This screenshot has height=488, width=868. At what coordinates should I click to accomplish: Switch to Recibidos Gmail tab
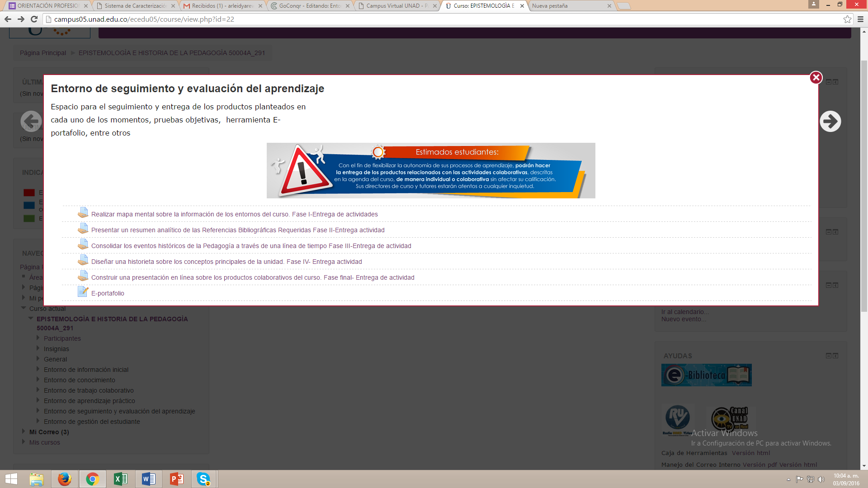(x=222, y=6)
